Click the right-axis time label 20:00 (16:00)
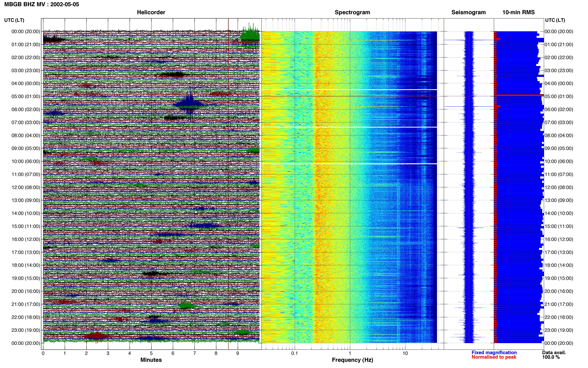This screenshot has height=368, width=588. (x=559, y=291)
